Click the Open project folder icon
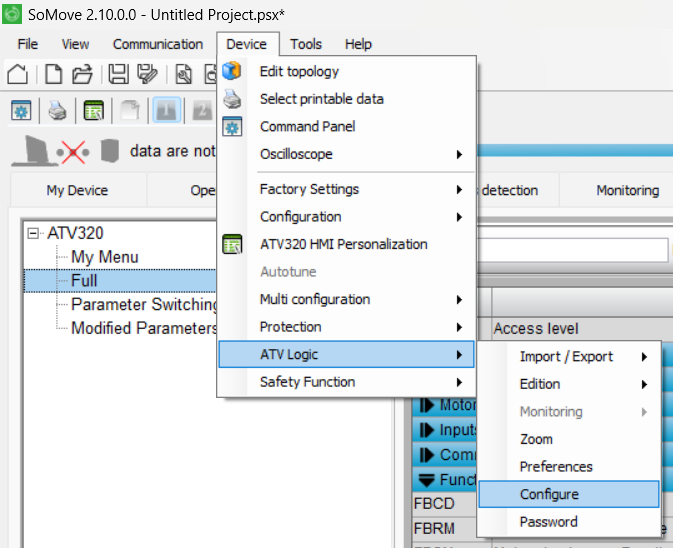 pos(82,74)
